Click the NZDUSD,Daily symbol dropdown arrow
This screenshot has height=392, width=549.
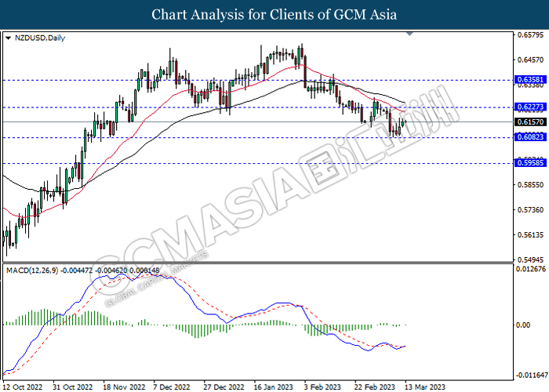point(9,38)
